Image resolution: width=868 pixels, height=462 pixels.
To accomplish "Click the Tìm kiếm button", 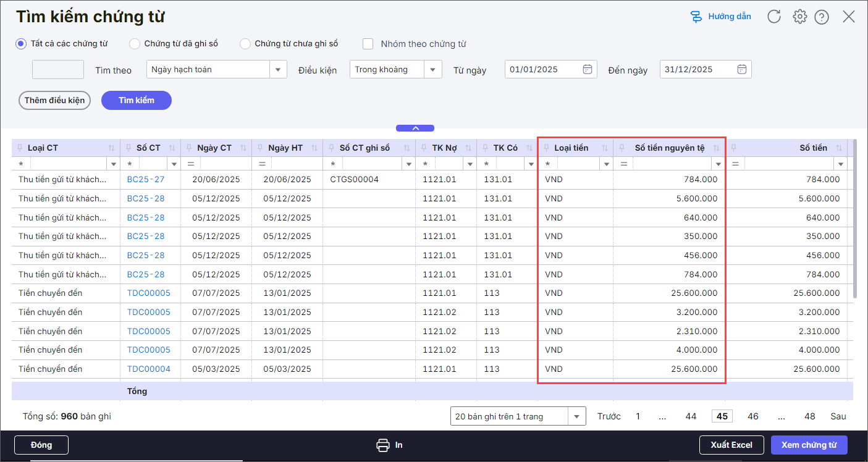I will point(136,100).
